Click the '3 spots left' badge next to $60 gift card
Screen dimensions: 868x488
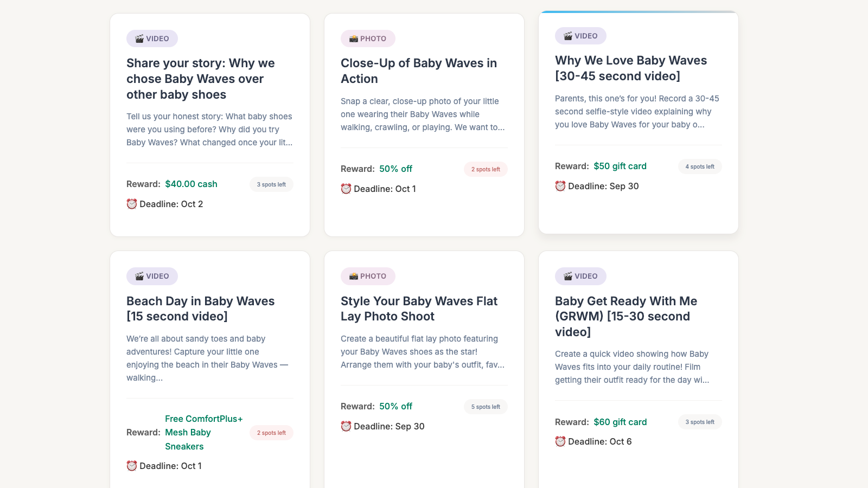point(700,422)
